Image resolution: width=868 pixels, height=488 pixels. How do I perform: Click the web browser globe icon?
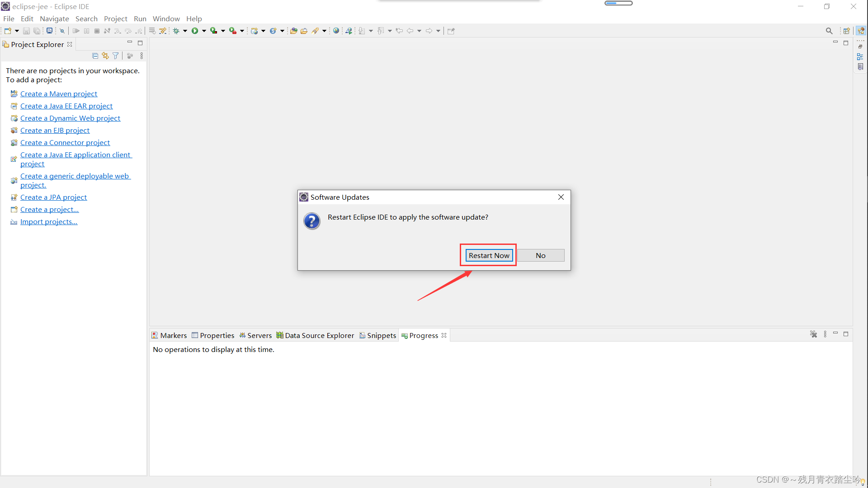(336, 31)
